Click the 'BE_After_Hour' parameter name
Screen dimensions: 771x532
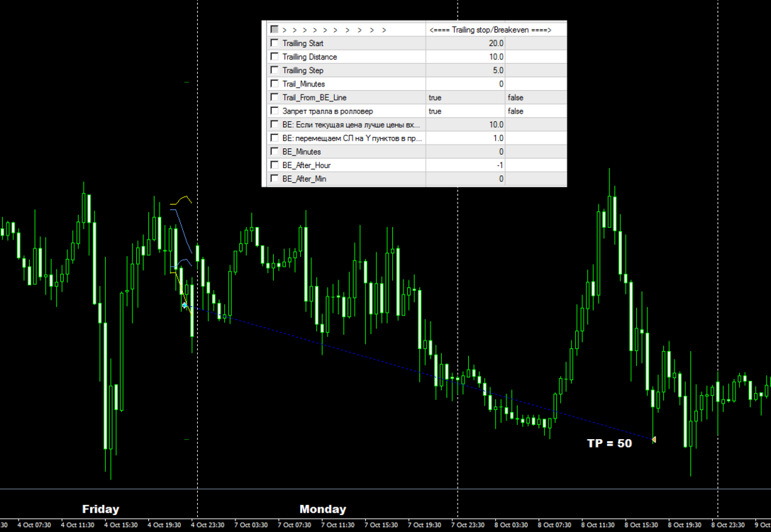coord(306,166)
